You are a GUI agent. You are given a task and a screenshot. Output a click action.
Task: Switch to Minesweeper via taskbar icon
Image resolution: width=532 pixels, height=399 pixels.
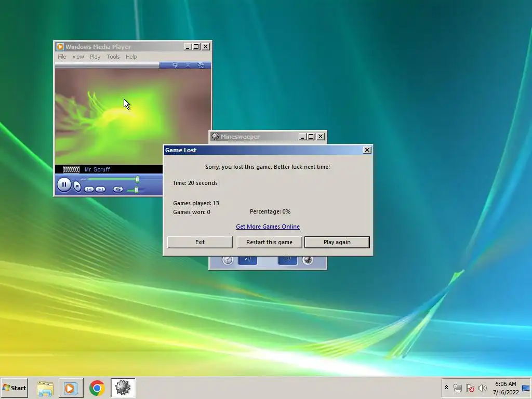tap(123, 388)
